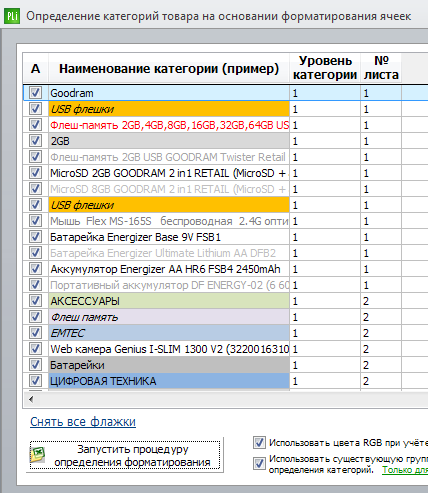Toggle the АКСЕССУАРЫ row checkbox
This screenshot has height=493, width=428.
coord(35,301)
